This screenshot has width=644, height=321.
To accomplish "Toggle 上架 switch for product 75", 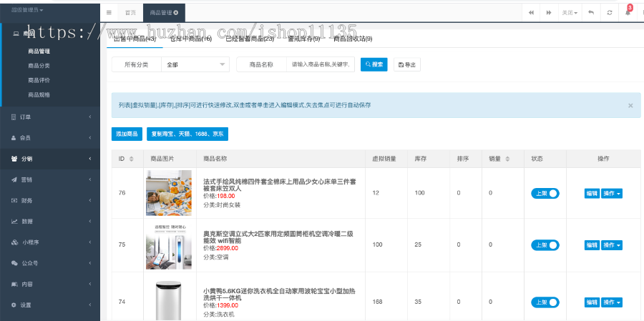I will pos(545,245).
